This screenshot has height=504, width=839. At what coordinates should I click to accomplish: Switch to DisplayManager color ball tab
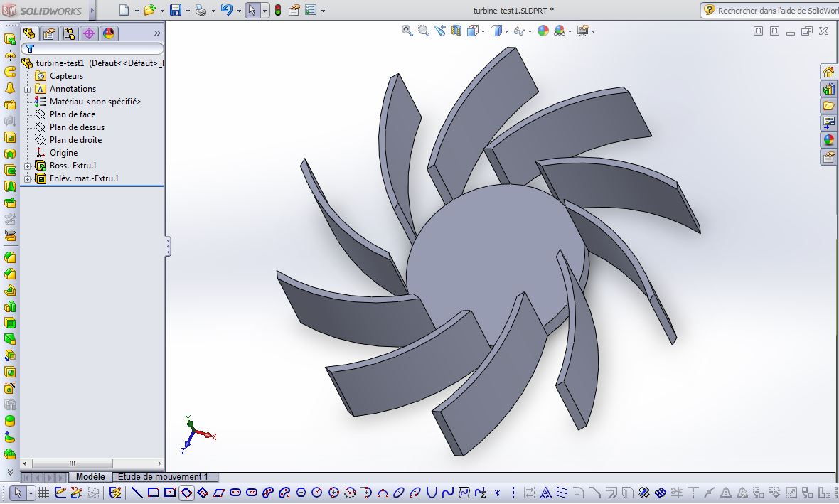[x=109, y=33]
